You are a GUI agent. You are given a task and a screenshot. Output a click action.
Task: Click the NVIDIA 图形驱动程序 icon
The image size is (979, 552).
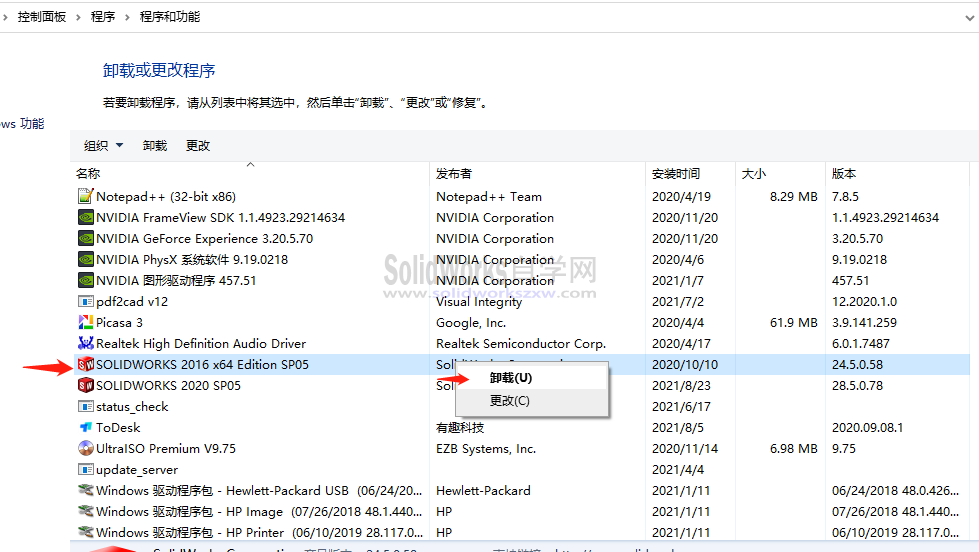(86, 280)
